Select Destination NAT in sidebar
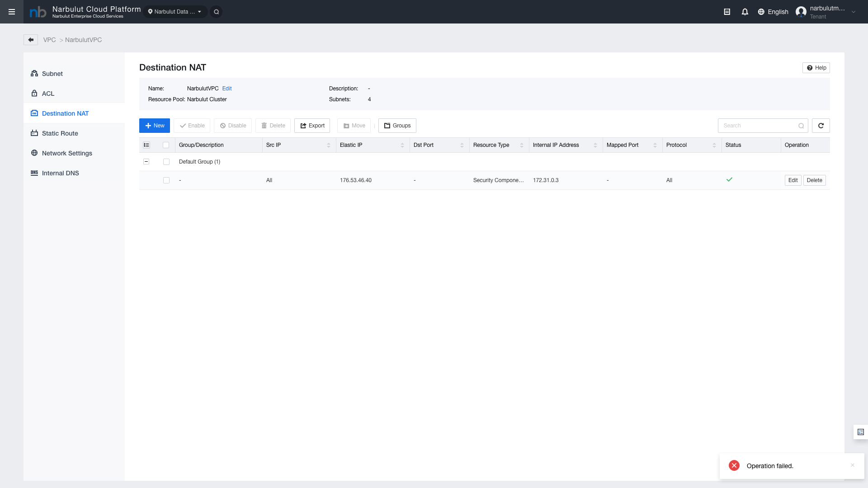This screenshot has width=868, height=488. point(74,113)
